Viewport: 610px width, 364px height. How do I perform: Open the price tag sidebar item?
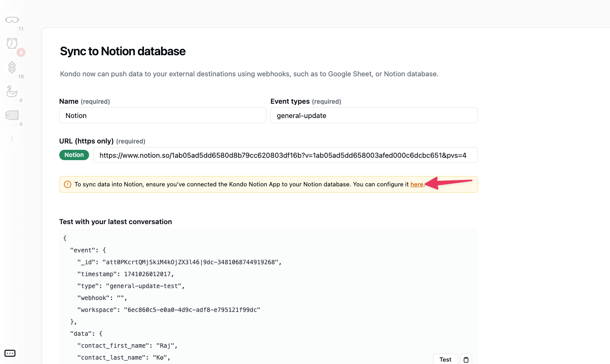12,115
